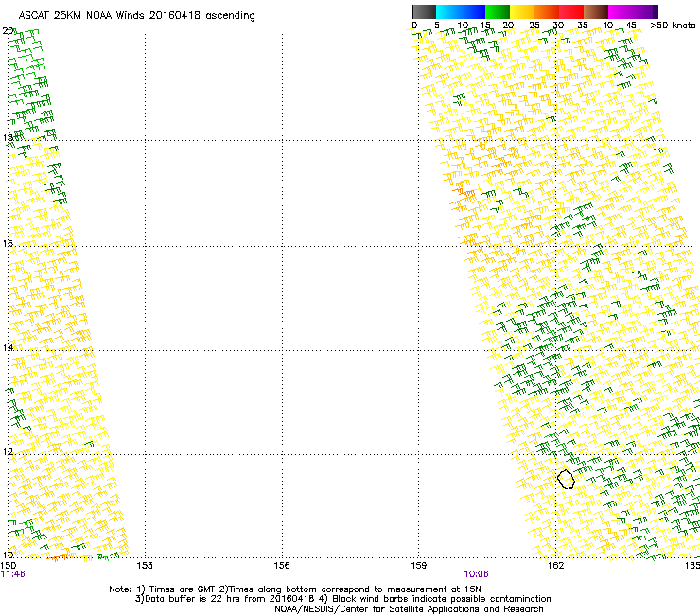Viewport: 700px width, 615px height.
Task: Click longitude axis label '150'
Action: [9, 566]
